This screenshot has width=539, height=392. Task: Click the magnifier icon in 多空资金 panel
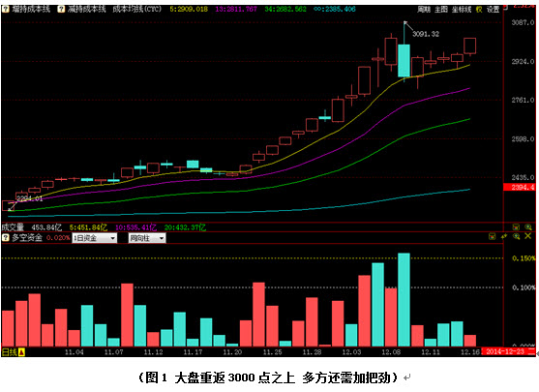(517, 236)
